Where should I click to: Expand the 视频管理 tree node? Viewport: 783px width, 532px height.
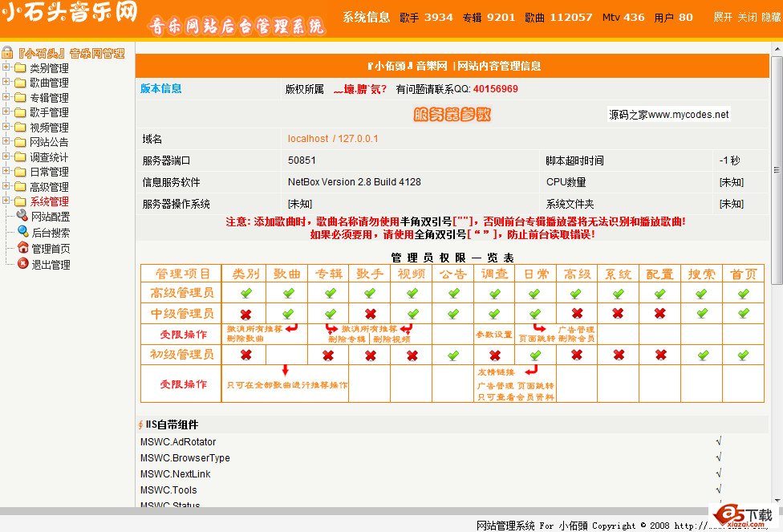(6, 127)
